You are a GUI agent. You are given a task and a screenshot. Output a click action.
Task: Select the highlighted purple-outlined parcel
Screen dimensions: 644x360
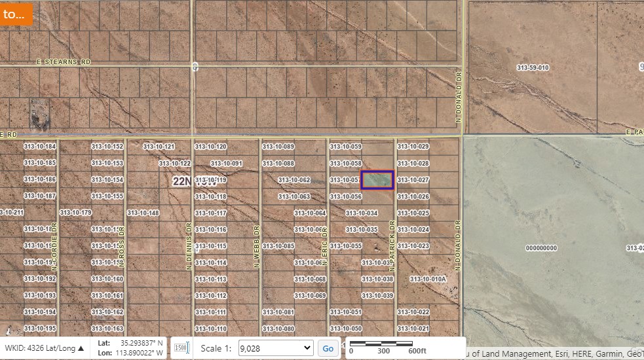point(377,180)
